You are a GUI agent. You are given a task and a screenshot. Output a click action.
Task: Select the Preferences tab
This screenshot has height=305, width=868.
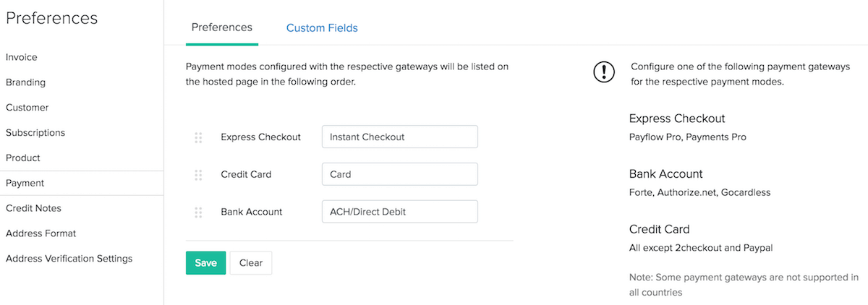[x=221, y=27]
